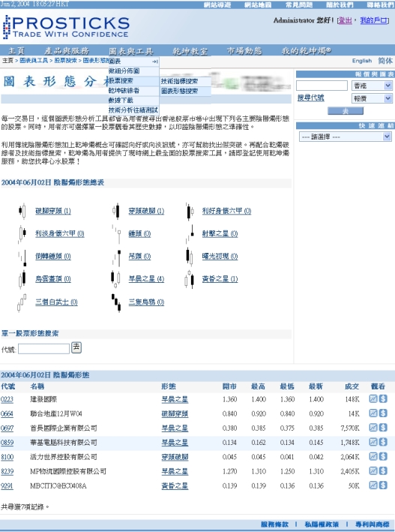Click the 去 button beside 代號 field
The image size is (395, 532).
(76, 347)
